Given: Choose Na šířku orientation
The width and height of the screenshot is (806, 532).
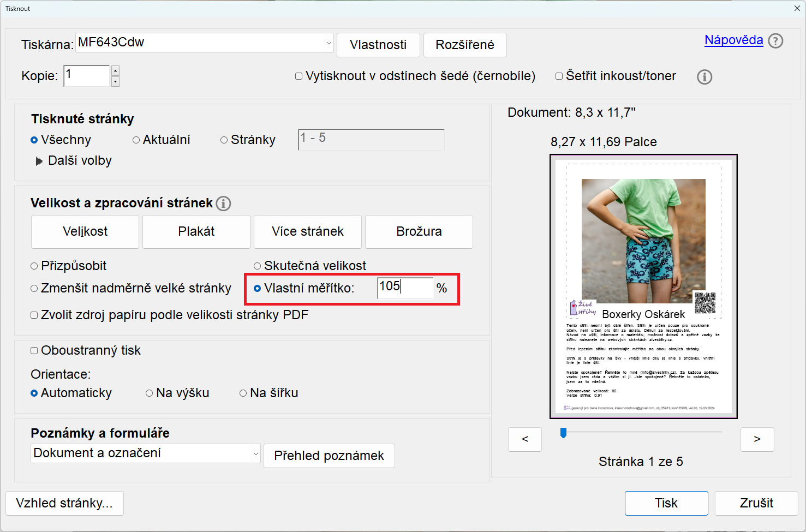Looking at the screenshot, I should click(243, 393).
